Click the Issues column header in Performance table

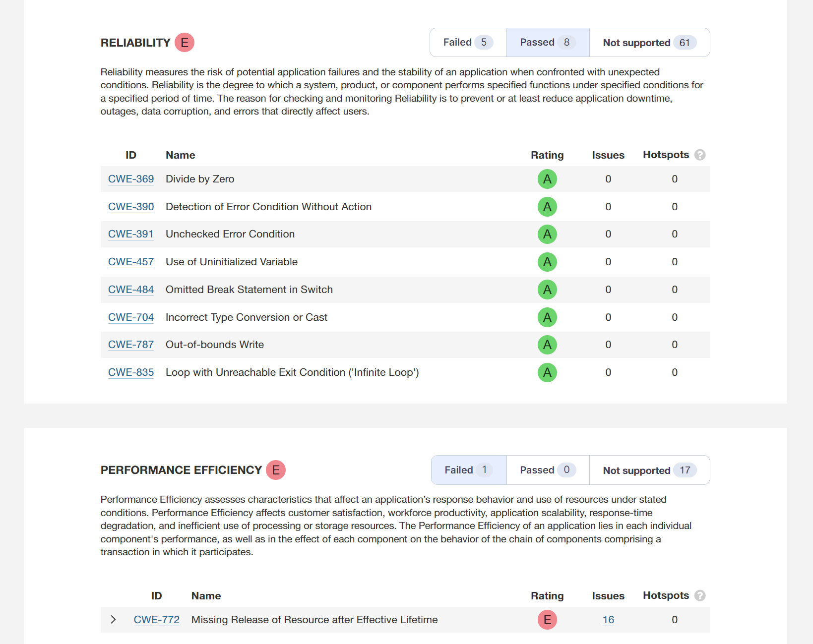[x=608, y=596]
